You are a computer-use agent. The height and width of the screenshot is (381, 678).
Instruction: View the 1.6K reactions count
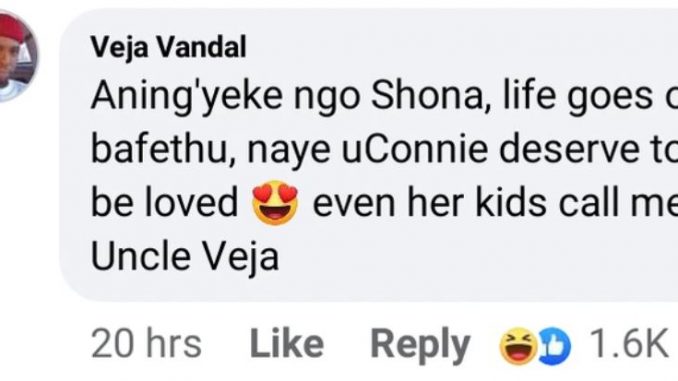[629, 344]
